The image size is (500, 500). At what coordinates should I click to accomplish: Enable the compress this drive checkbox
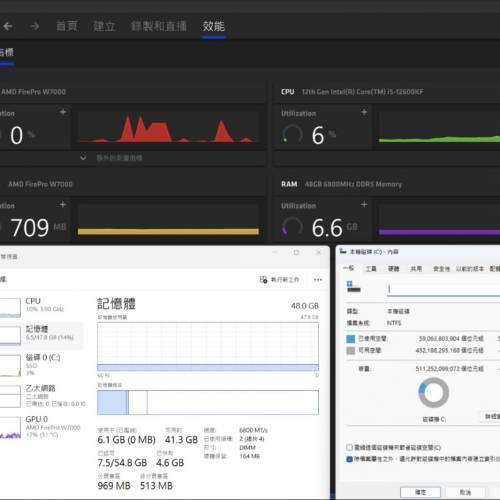(x=349, y=447)
